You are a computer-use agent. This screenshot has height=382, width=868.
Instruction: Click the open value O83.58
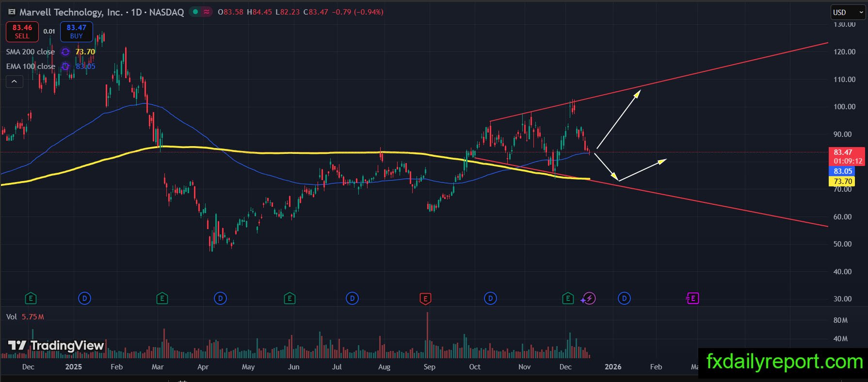coord(230,12)
